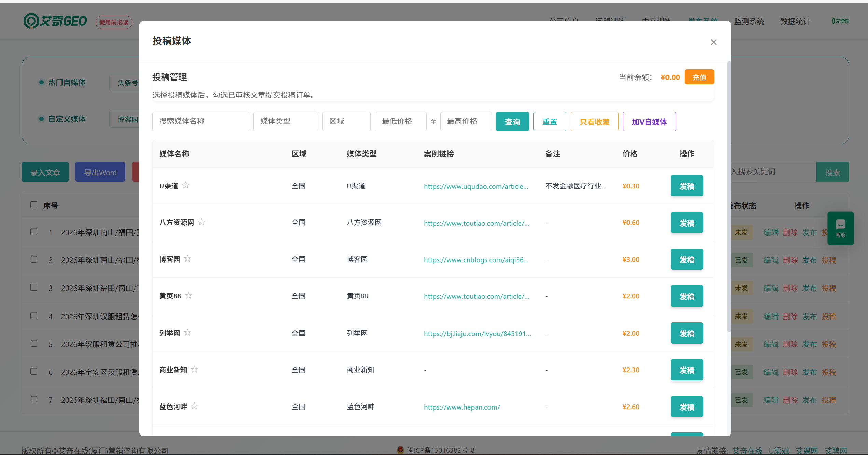This screenshot has height=455, width=868.
Task: Open the hepan.com case link
Action: (462, 407)
